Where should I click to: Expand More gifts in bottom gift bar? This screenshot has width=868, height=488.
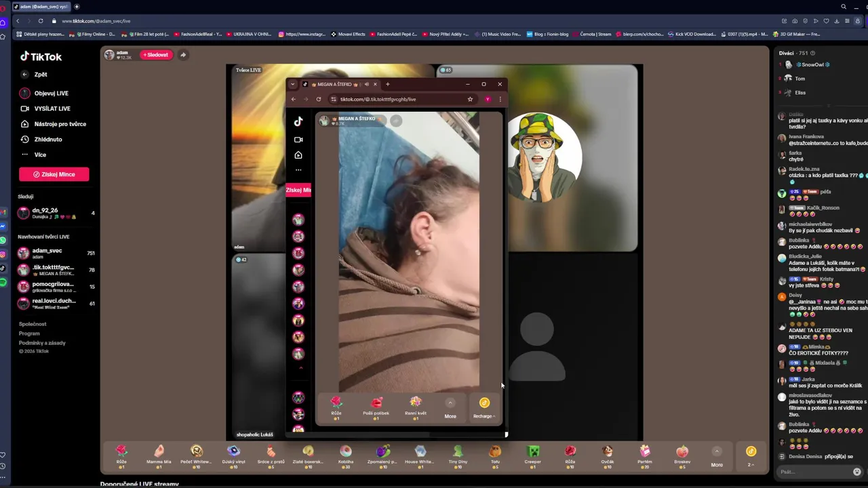coord(717,456)
